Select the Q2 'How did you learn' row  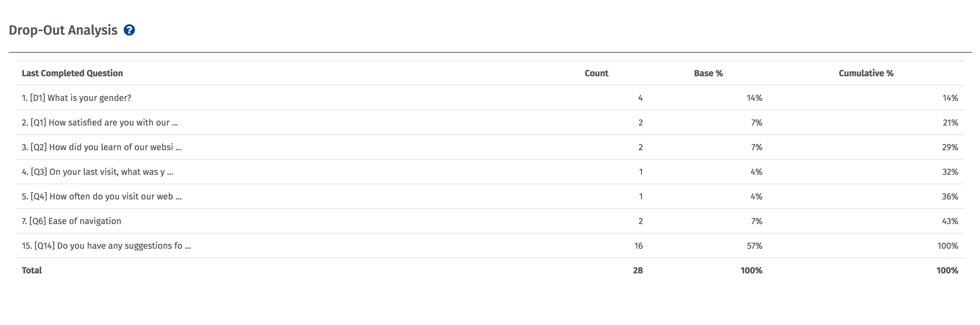click(x=490, y=147)
